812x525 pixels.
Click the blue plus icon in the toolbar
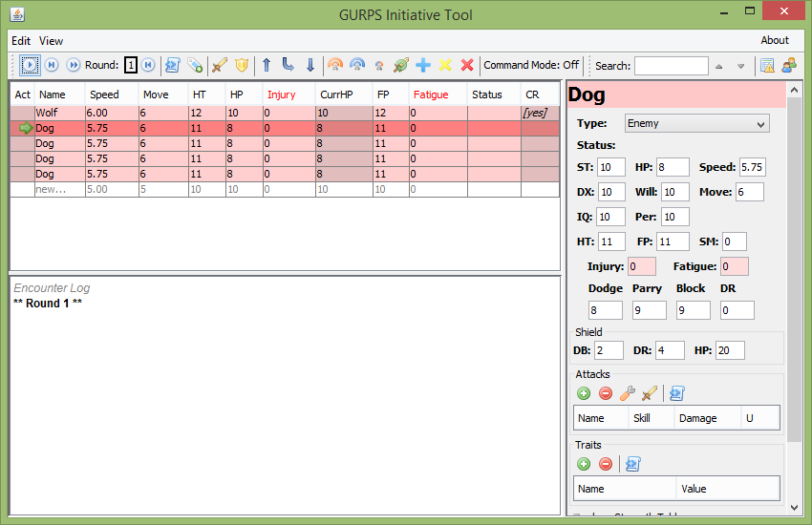(423, 65)
